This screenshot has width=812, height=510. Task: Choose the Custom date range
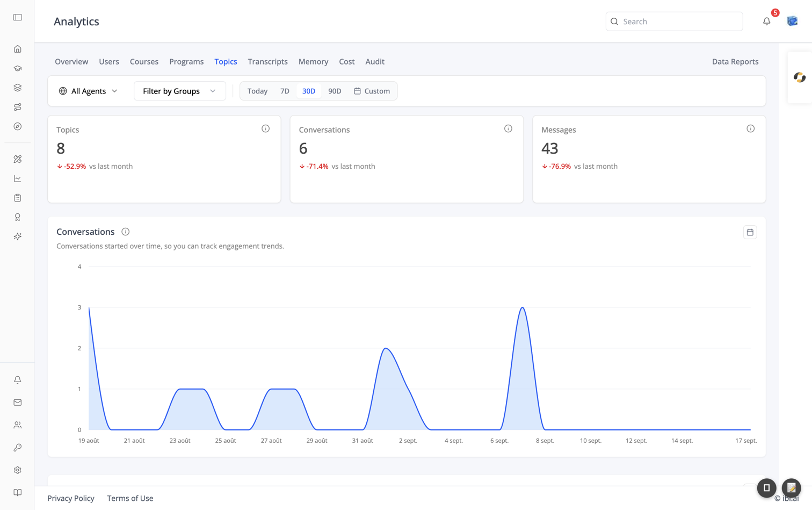(x=372, y=91)
